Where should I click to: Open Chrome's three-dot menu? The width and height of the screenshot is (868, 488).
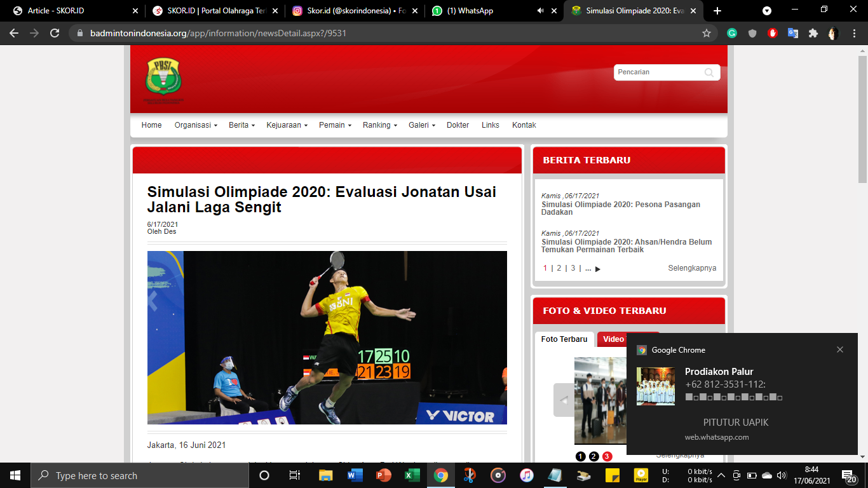[x=854, y=33]
